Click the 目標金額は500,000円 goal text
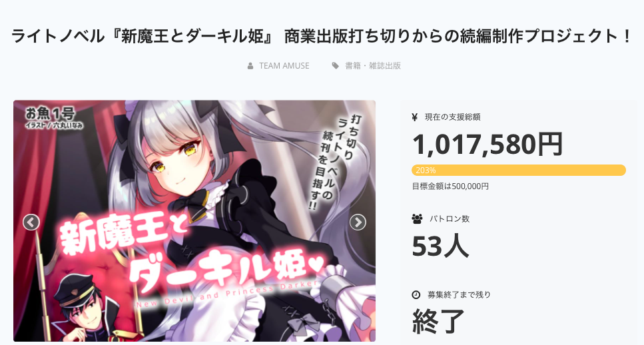This screenshot has width=644, height=345. pos(450,186)
